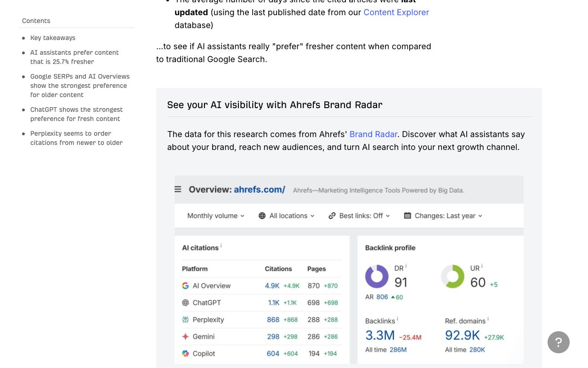Image resolution: width=588 pixels, height=368 pixels.
Task: Click the AR 806 rank value
Action: (382, 297)
